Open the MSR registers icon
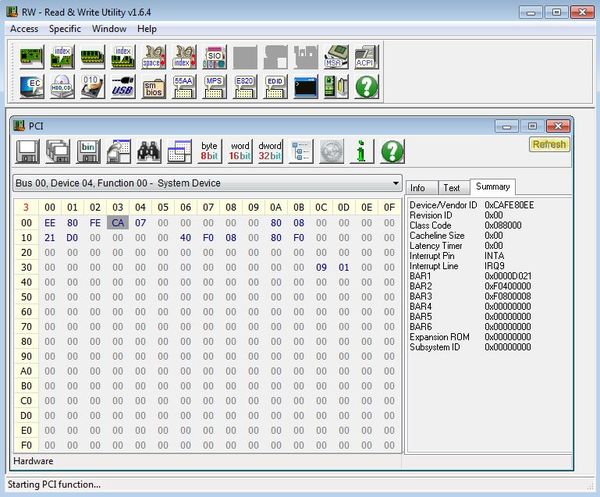Screen dimensions: 600x497 coord(336,57)
